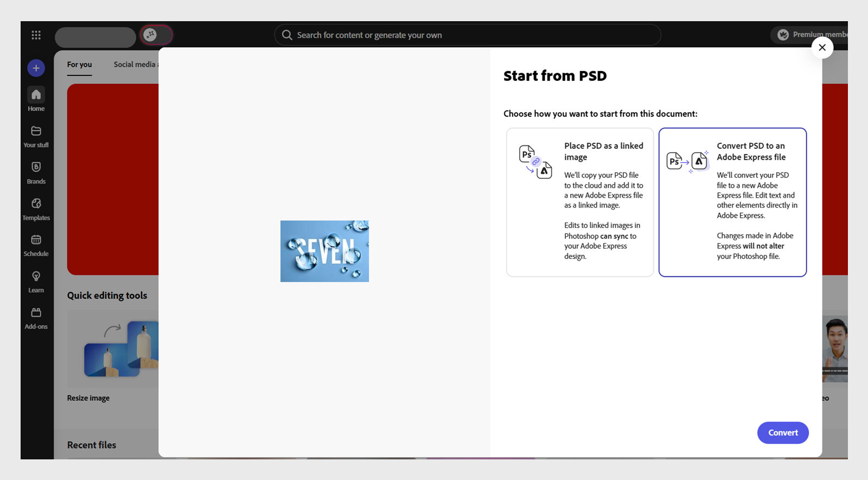Click the search for content input field
Viewport: 868px width, 480px height.
[468, 35]
